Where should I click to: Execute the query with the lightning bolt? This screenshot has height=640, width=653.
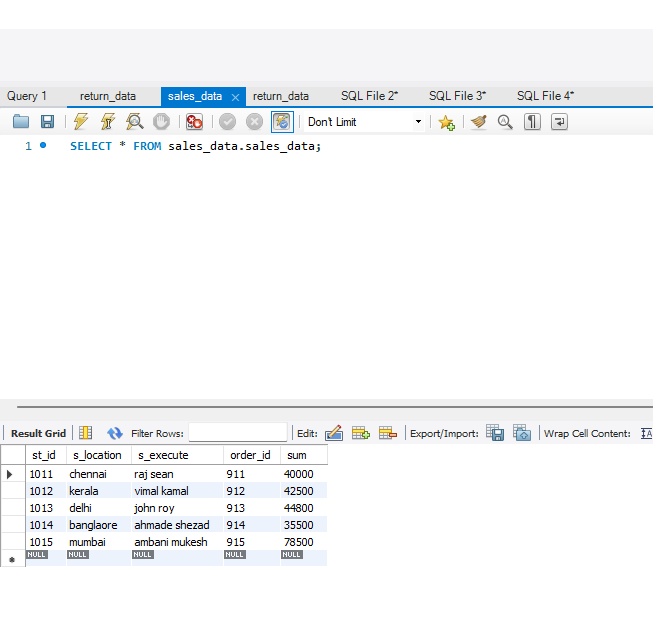tap(81, 122)
